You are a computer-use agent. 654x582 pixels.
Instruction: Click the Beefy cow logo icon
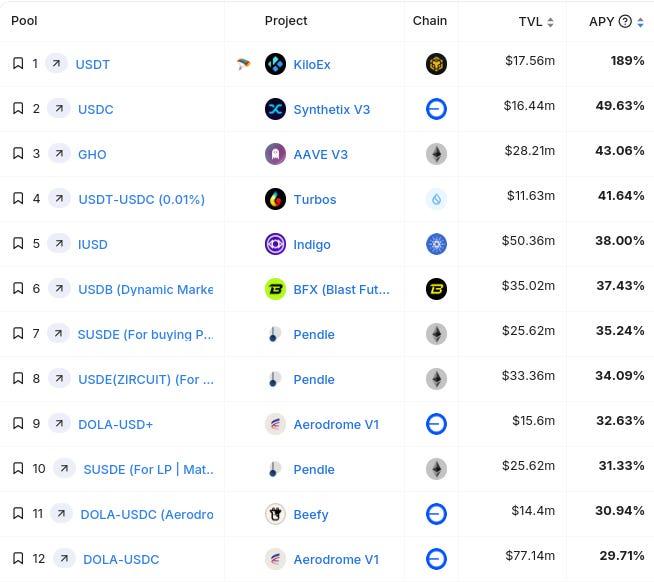[275, 514]
